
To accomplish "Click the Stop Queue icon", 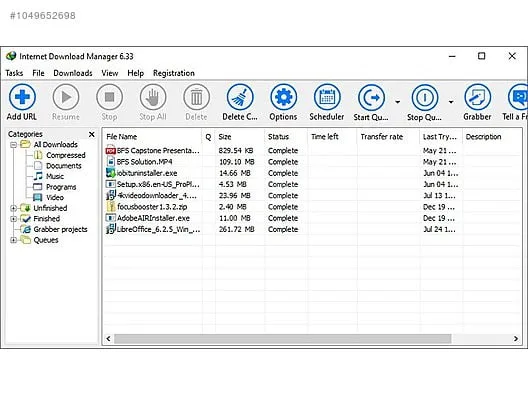I will tap(425, 98).
